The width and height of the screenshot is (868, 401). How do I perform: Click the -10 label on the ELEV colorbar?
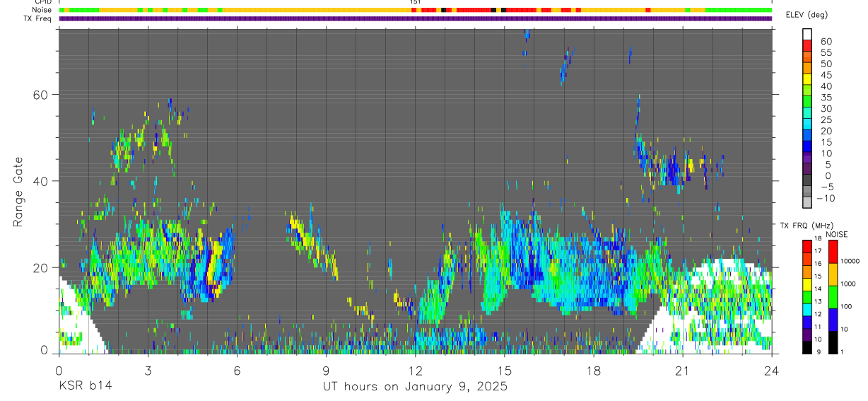click(x=825, y=199)
